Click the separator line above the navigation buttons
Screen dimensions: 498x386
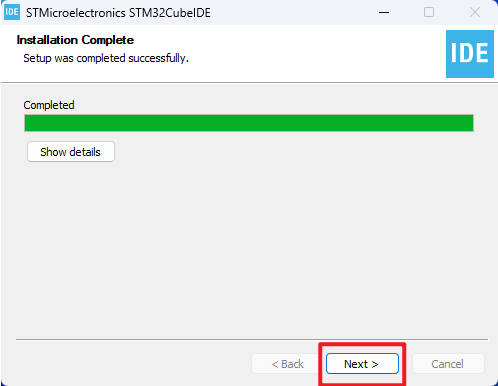[x=252, y=340]
